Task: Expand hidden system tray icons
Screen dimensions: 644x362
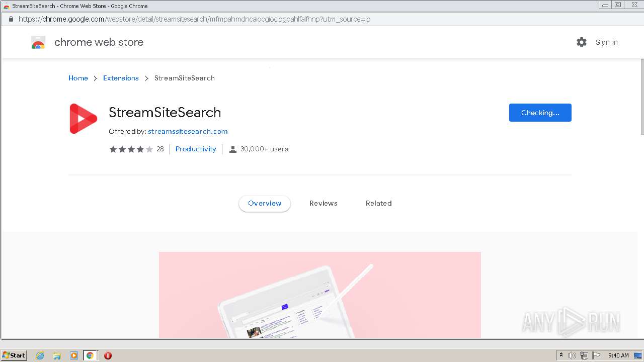Action: 561,355
